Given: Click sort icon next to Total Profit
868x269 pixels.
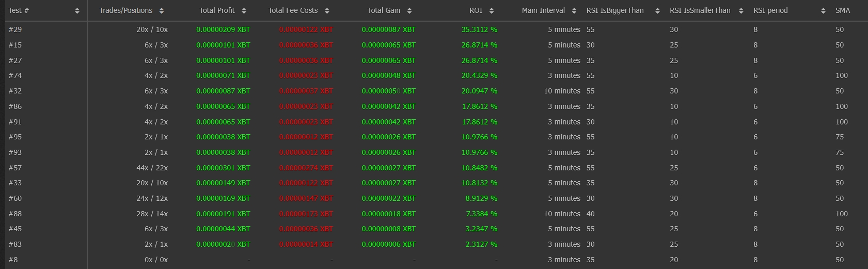Looking at the screenshot, I should (x=244, y=11).
